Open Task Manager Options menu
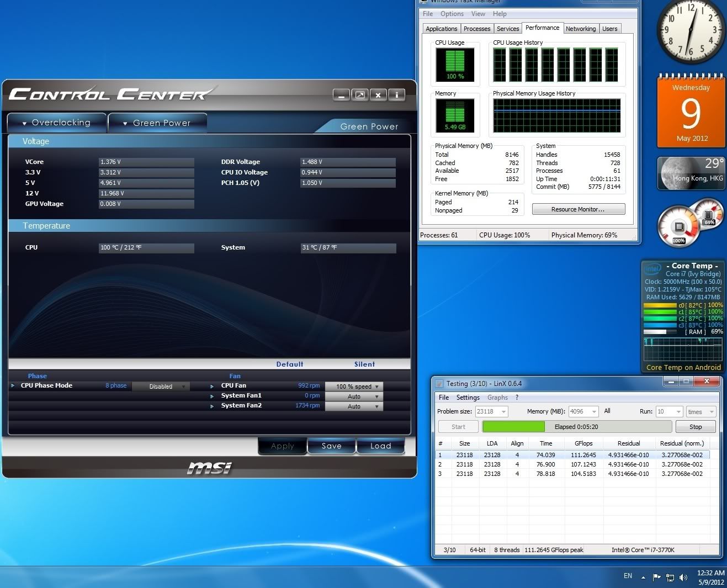 pyautogui.click(x=452, y=14)
